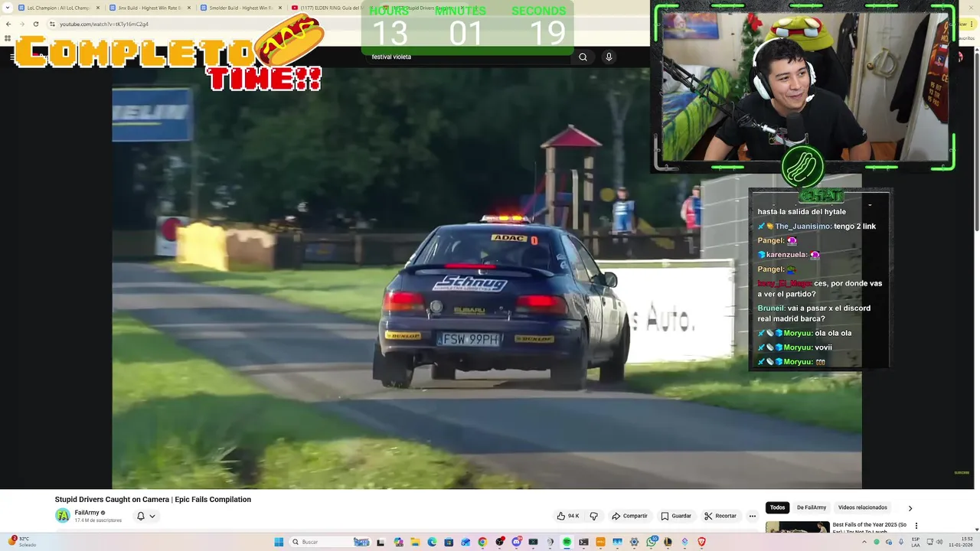The height and width of the screenshot is (551, 980).
Task: Clip the video using Recortar
Action: (x=720, y=516)
